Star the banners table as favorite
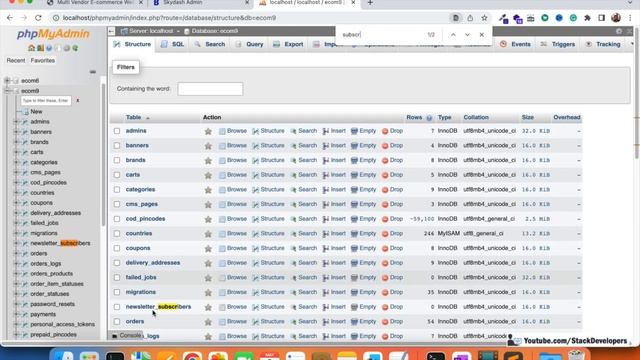This screenshot has height=360, width=640. [x=208, y=146]
